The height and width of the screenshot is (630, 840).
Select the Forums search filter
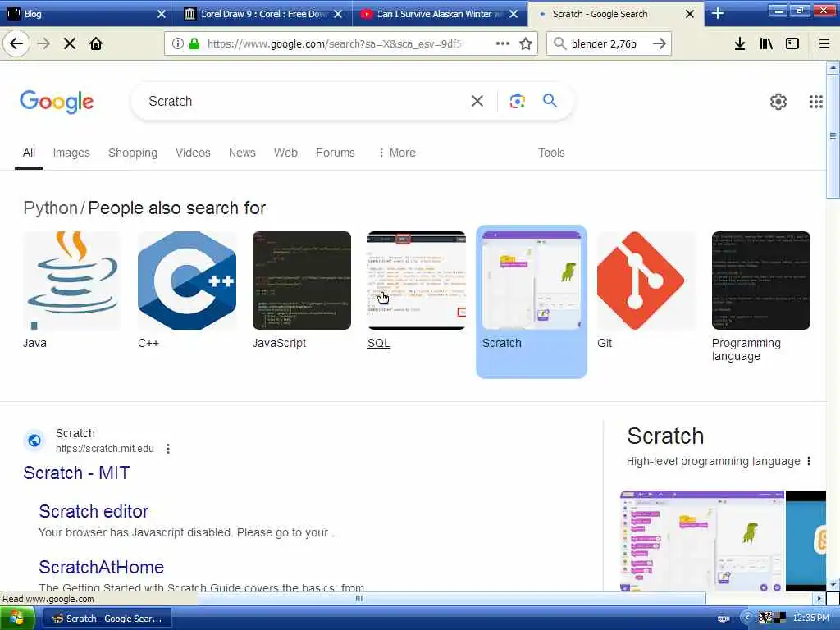[x=336, y=153]
